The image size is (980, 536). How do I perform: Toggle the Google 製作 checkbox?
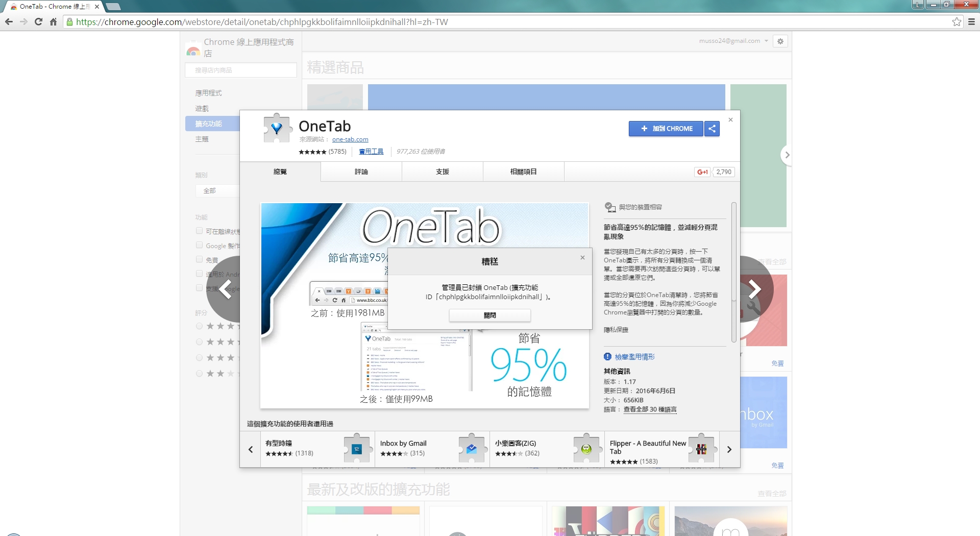200,245
